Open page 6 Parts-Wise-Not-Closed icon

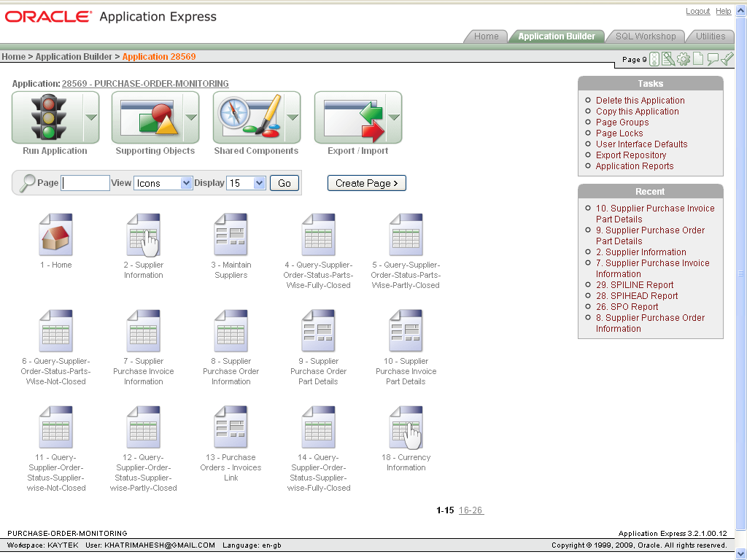click(55, 330)
